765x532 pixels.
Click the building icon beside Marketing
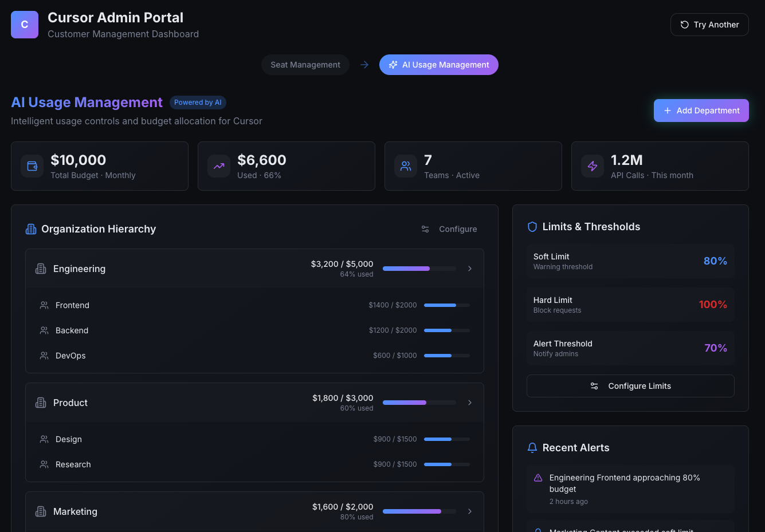pos(41,511)
